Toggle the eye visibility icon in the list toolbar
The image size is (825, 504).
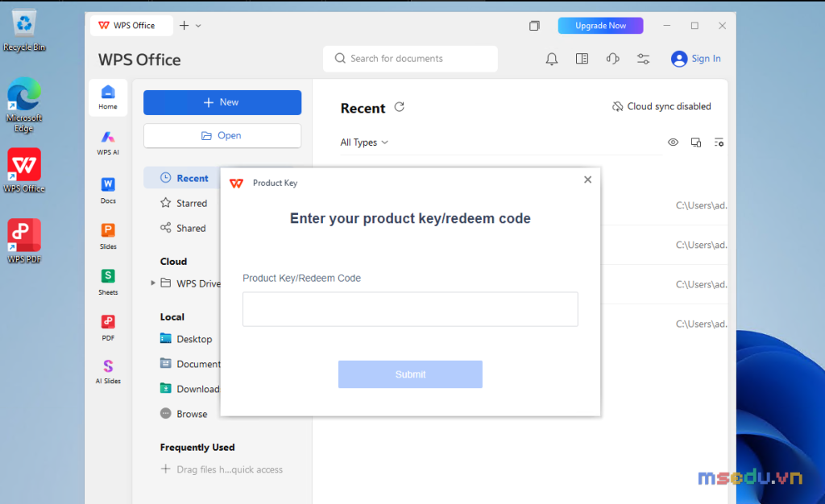coord(673,143)
